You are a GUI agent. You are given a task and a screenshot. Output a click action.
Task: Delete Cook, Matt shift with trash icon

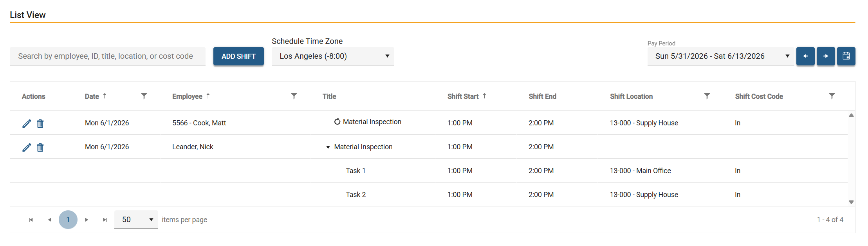(40, 123)
